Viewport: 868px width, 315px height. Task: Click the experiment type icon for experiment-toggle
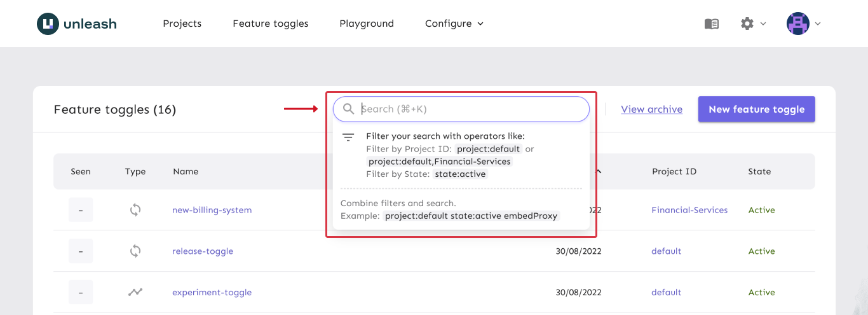(x=135, y=293)
